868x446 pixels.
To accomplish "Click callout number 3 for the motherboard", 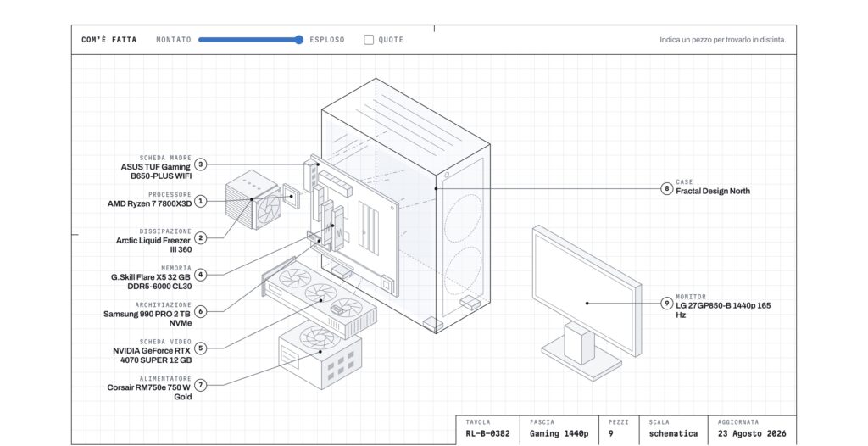I will point(200,164).
